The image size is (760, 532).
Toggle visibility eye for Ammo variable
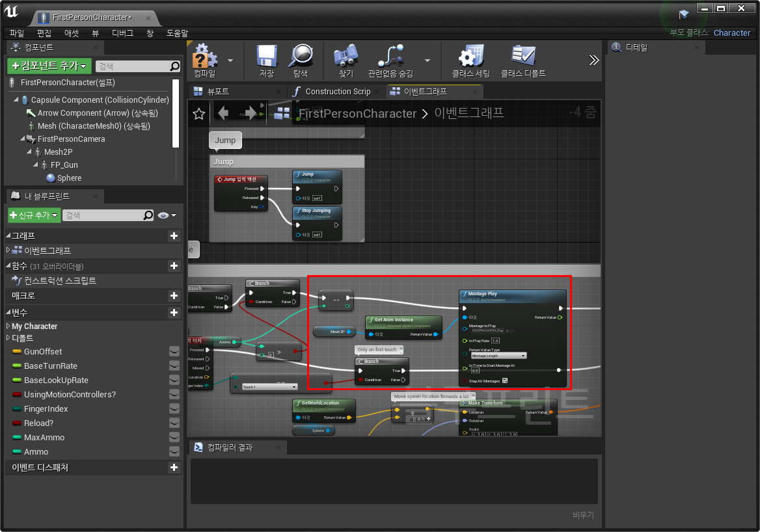point(174,451)
